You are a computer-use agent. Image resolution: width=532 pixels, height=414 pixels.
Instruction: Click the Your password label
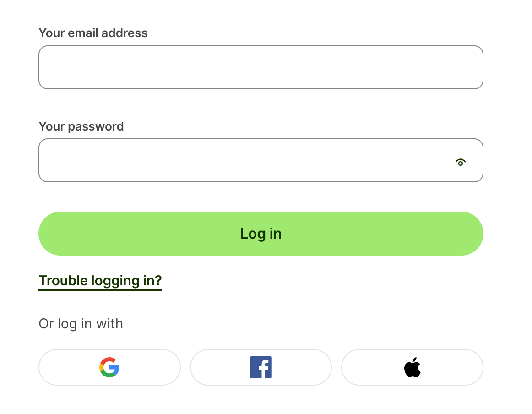tap(81, 126)
